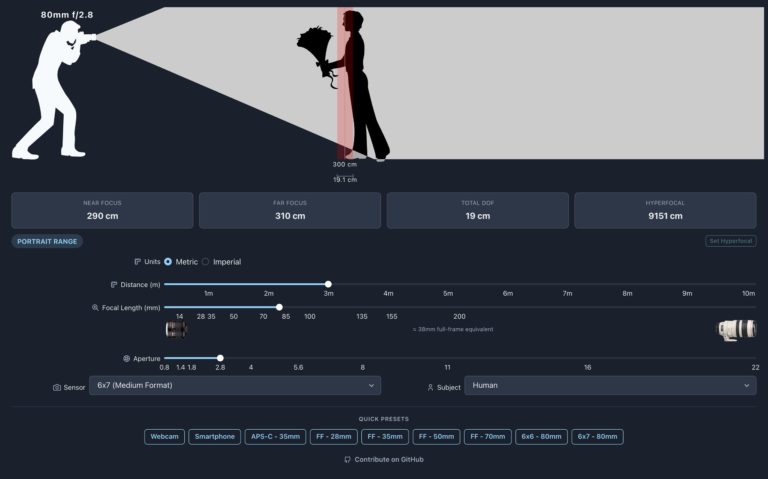The height and width of the screenshot is (479, 768).
Task: Click the 1m mark on the Distance scale
Action: 209,293
